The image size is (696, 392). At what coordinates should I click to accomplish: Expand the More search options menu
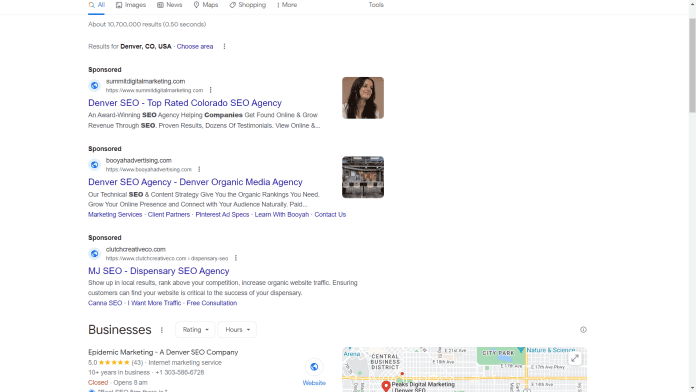point(287,5)
